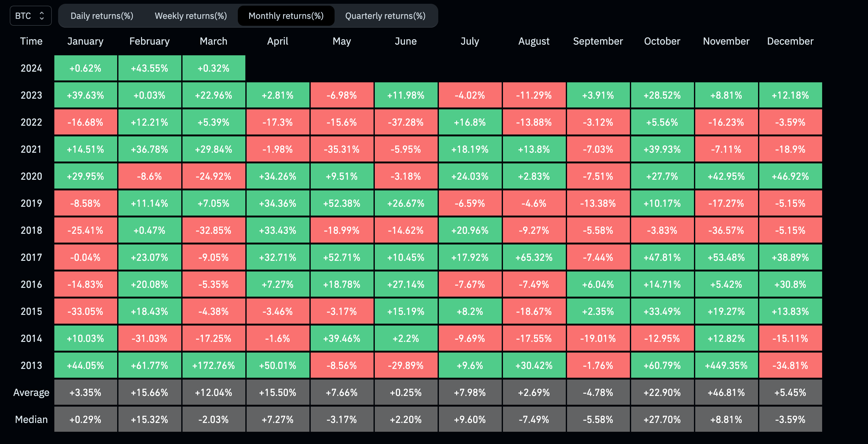Click the August 2017 +65.32% cell
868x444 pixels.
(534, 258)
